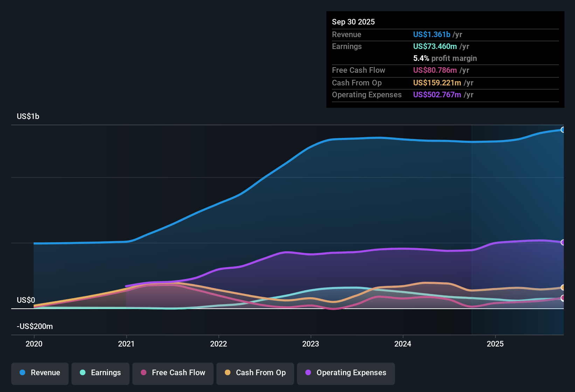Click the US$1.361b revenue value in tooltip
Image resolution: width=575 pixels, height=392 pixels.
tap(431, 35)
